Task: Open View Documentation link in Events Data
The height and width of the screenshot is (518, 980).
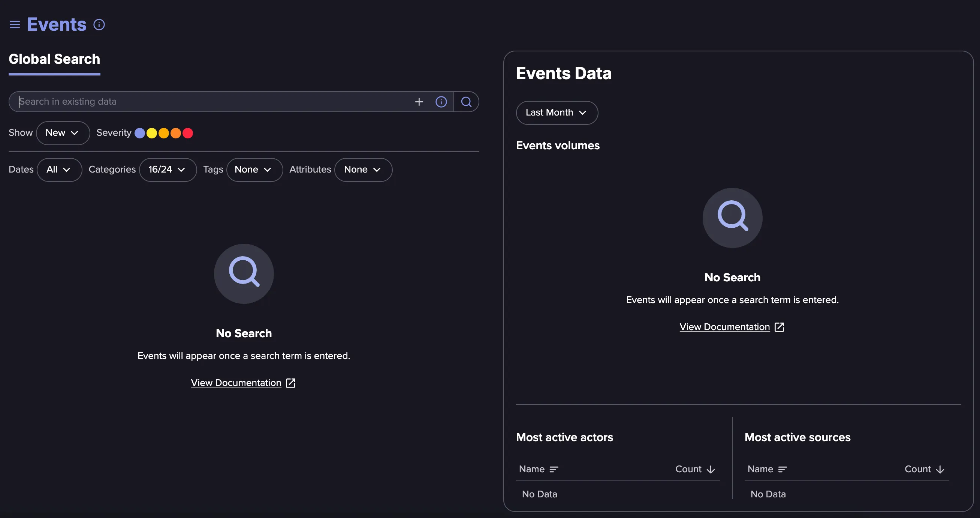Action: coord(725,327)
